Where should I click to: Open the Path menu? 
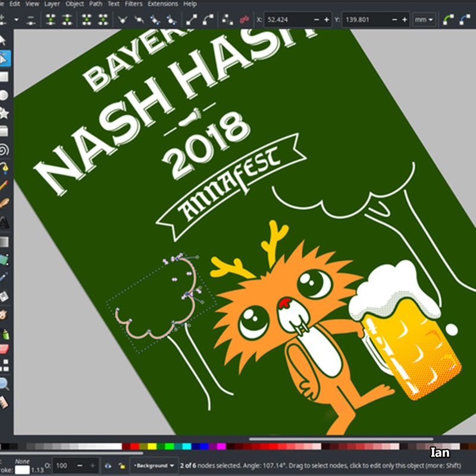click(95, 3)
